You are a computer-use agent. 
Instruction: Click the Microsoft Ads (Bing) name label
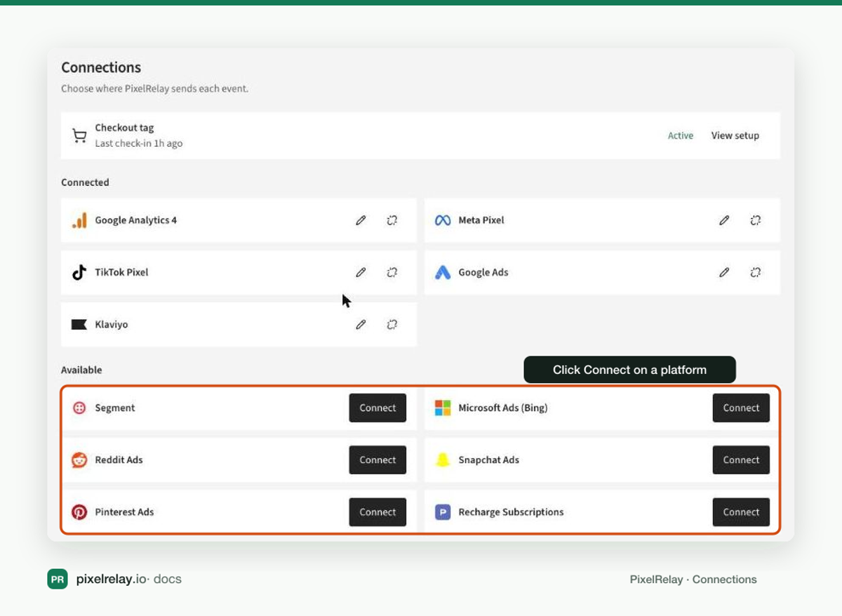(503, 408)
